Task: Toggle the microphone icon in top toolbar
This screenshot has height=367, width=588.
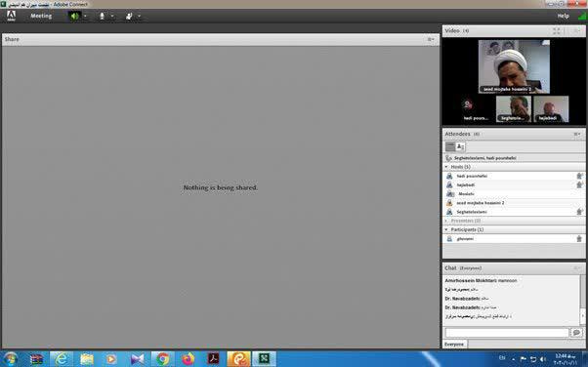Action: tap(102, 17)
